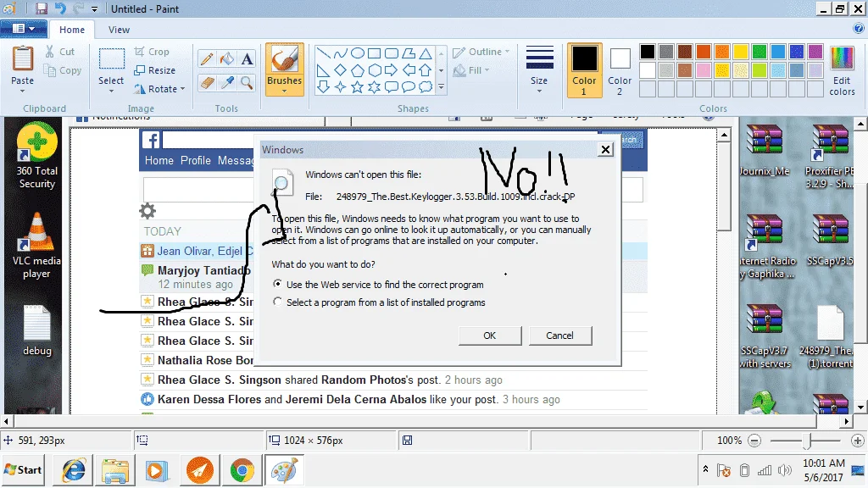Choose the Line shape

click(x=324, y=53)
